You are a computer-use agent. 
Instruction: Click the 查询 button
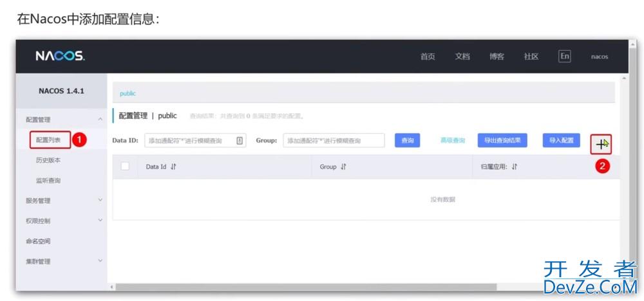(408, 140)
